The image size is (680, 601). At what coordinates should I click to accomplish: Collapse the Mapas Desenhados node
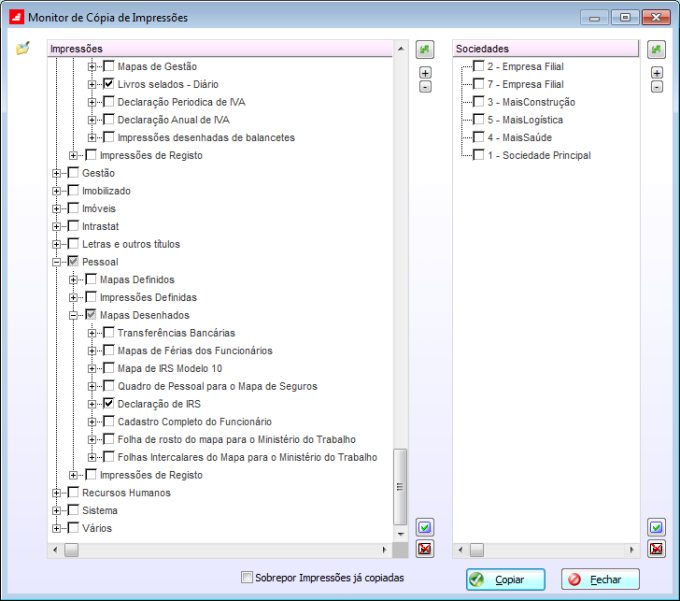click(x=74, y=315)
